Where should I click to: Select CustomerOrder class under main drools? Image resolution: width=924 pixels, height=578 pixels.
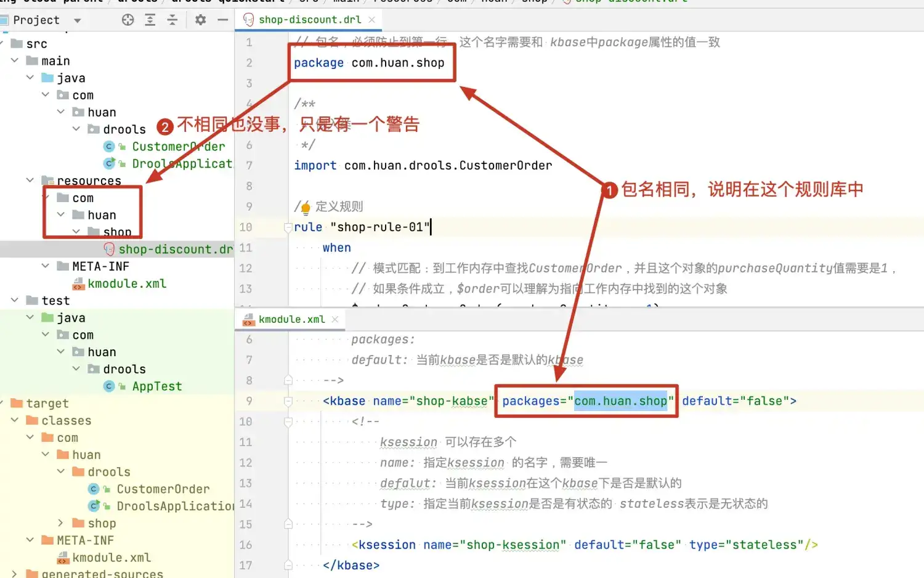179,147
